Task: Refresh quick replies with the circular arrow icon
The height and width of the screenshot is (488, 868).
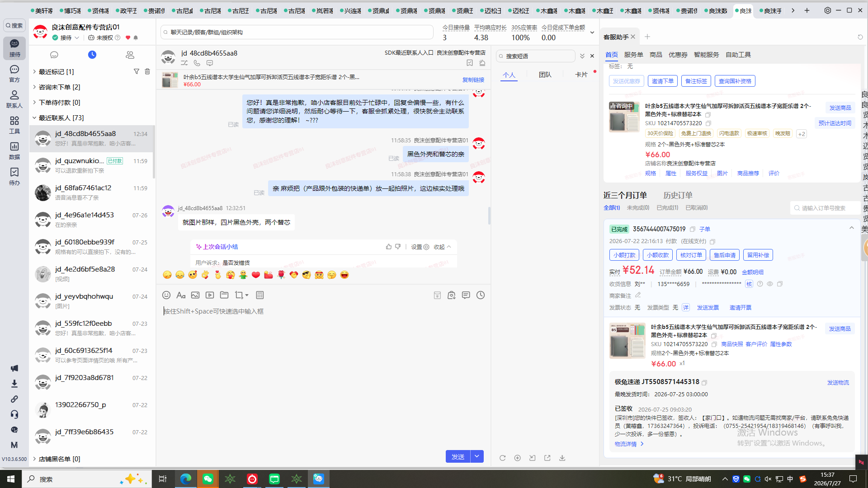Action: click(503, 458)
